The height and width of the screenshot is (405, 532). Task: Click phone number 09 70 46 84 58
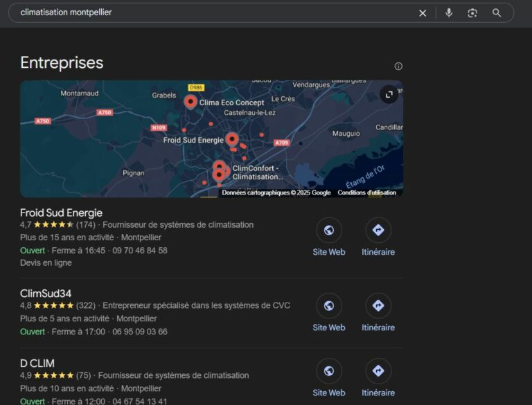[140, 251]
